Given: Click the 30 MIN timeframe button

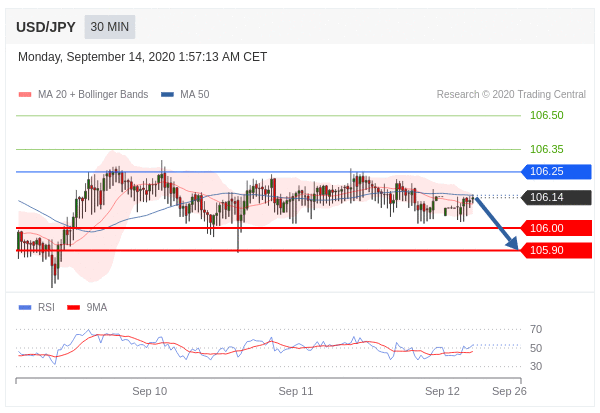Looking at the screenshot, I should pyautogui.click(x=110, y=27).
